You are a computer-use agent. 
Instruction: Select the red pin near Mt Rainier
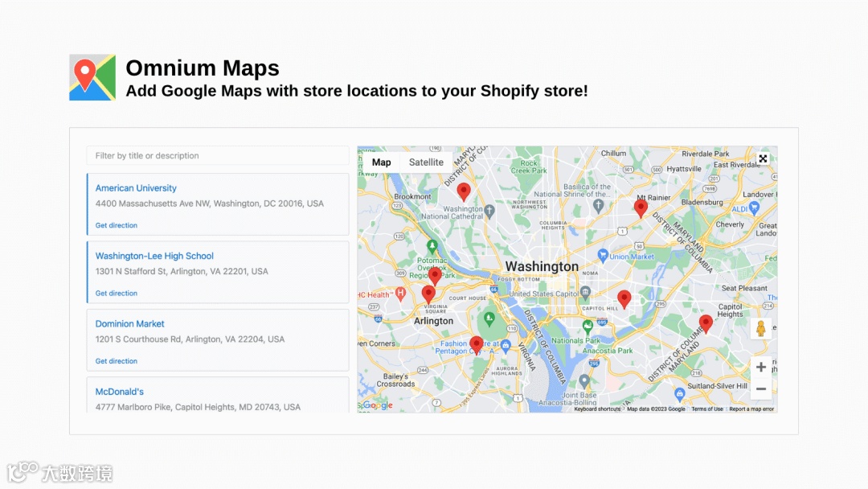click(641, 208)
